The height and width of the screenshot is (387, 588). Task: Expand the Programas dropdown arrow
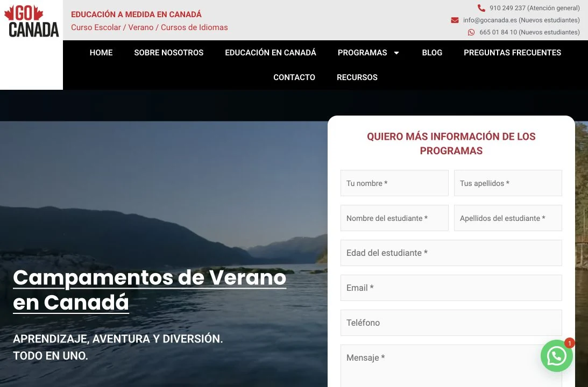(x=396, y=53)
